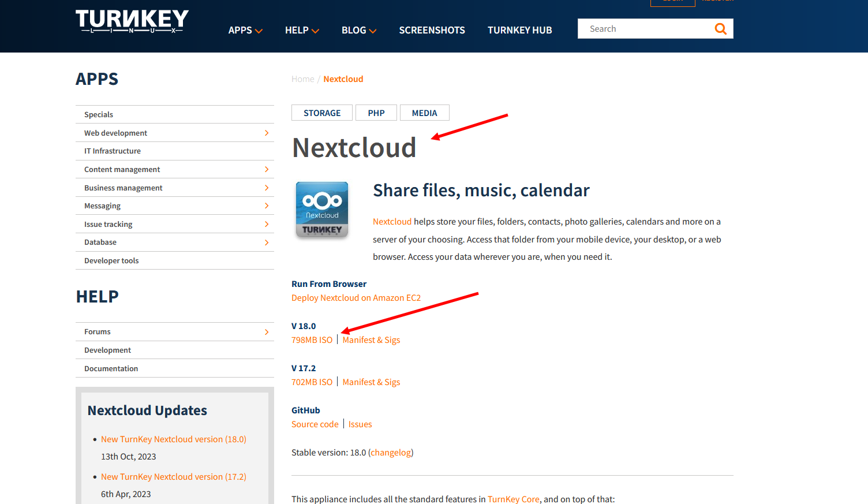Viewport: 868px width, 504px height.
Task: Open the GitHub Source code link
Action: tap(315, 424)
